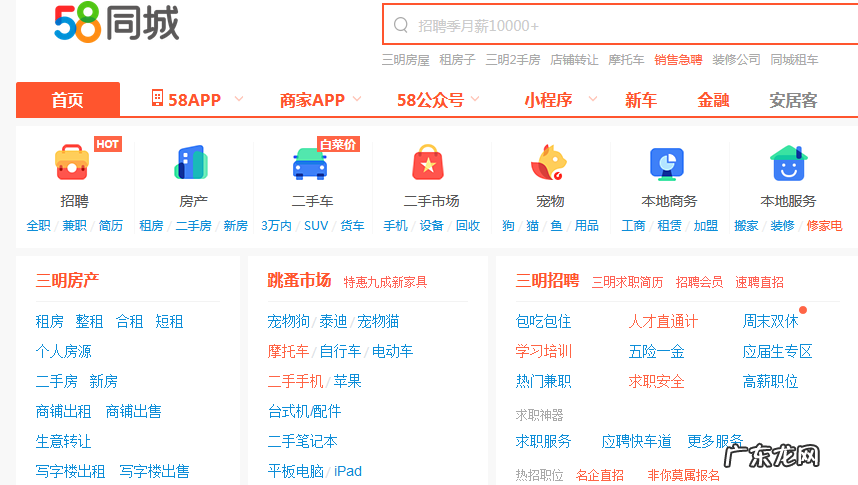The width and height of the screenshot is (858, 485).
Task: Open 搬家 under 本地服务
Action: pyautogui.click(x=746, y=226)
